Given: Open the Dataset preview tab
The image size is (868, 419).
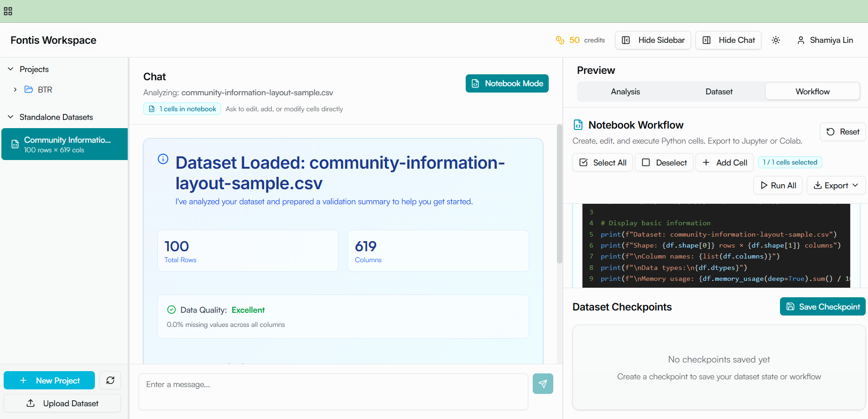Looking at the screenshot, I should [718, 91].
